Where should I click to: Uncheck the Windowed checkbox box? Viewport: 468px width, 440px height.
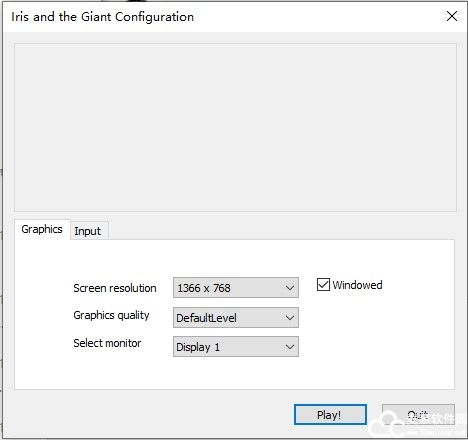[x=323, y=285]
